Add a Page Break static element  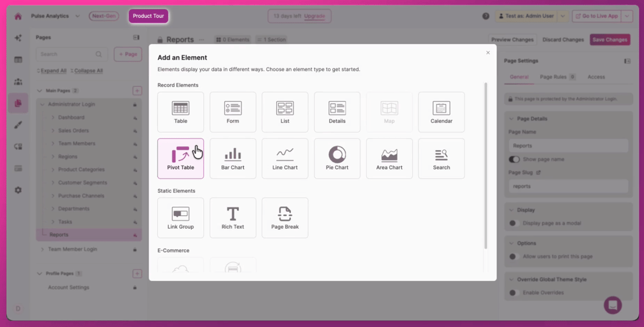point(285,218)
